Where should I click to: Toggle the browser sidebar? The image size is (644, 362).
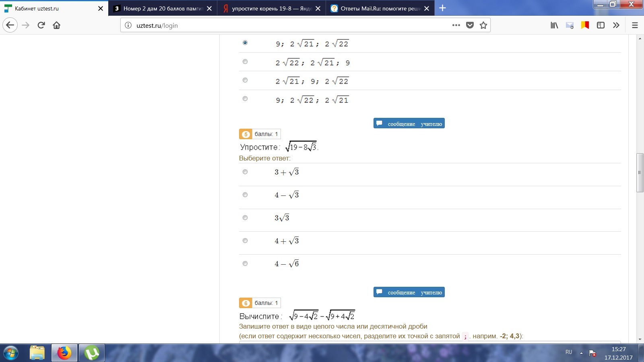pos(601,25)
